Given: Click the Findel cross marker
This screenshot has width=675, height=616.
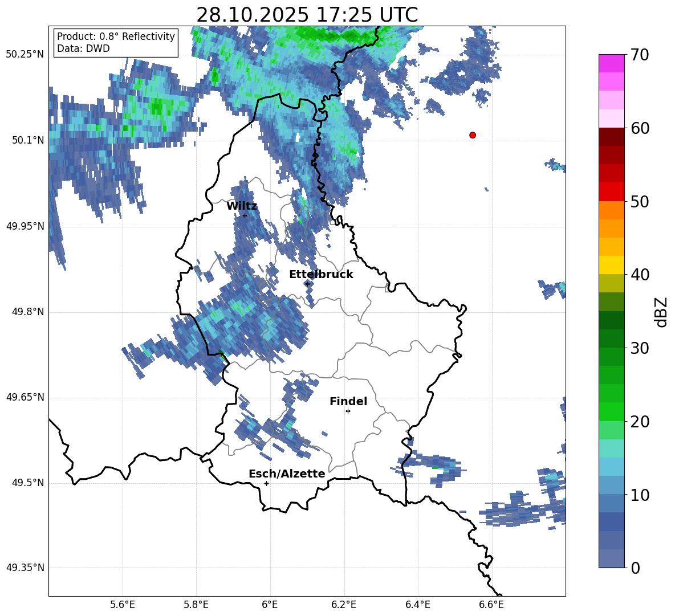Looking at the screenshot, I should point(348,411).
